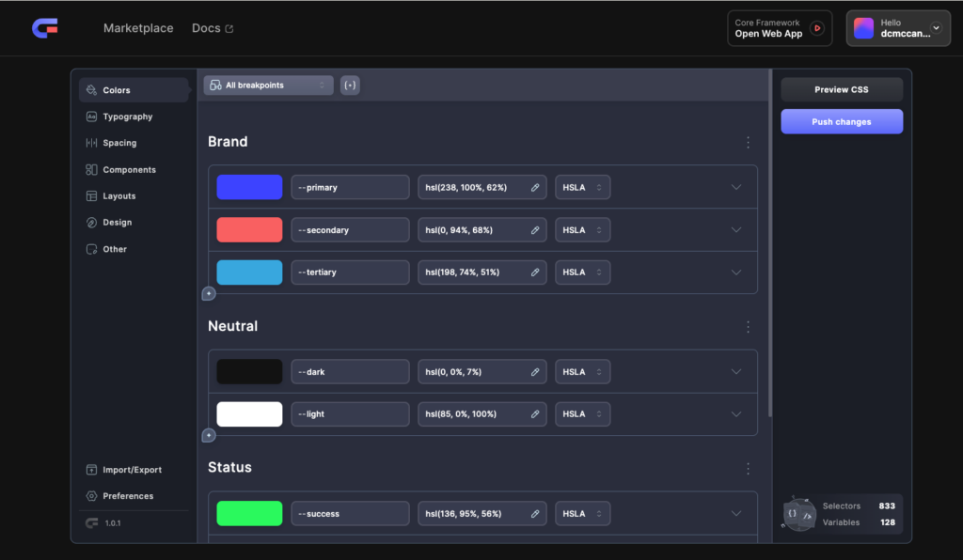Open the options menu next to Neutral heading
Viewport: 963px width, 560px height.
point(748,327)
